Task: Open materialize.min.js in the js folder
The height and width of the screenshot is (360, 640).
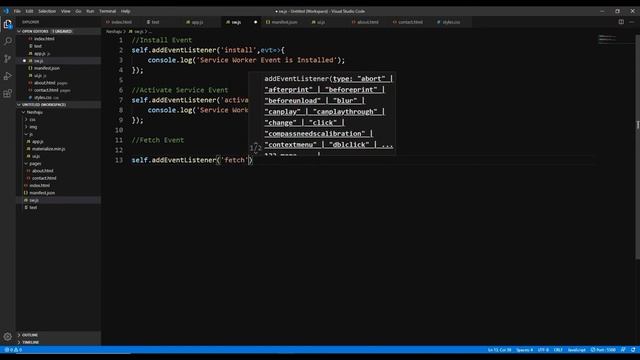Action: [48, 149]
